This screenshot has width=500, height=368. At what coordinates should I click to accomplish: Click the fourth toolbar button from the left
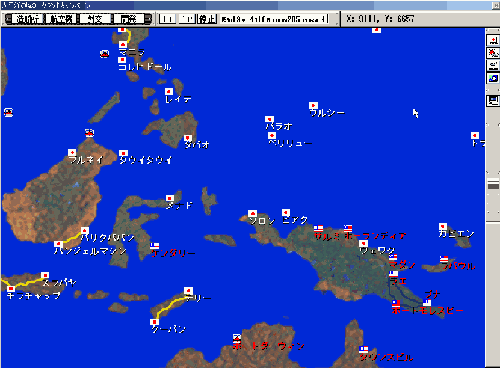click(129, 19)
